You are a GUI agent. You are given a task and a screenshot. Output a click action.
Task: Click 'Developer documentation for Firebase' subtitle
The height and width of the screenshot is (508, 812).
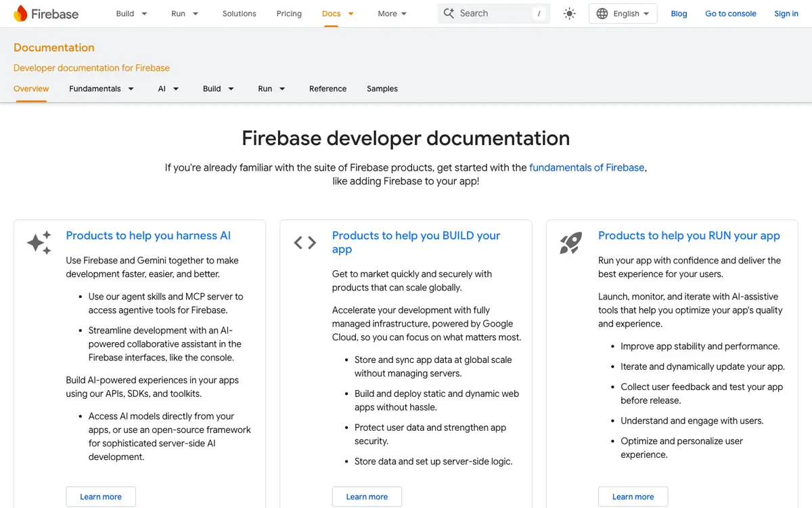pyautogui.click(x=91, y=68)
